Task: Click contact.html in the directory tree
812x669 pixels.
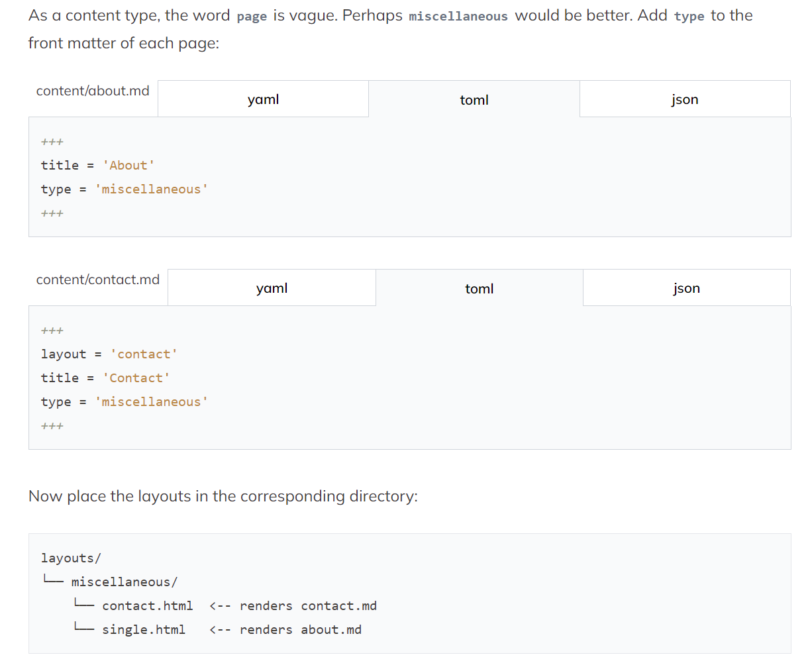Action: click(147, 606)
